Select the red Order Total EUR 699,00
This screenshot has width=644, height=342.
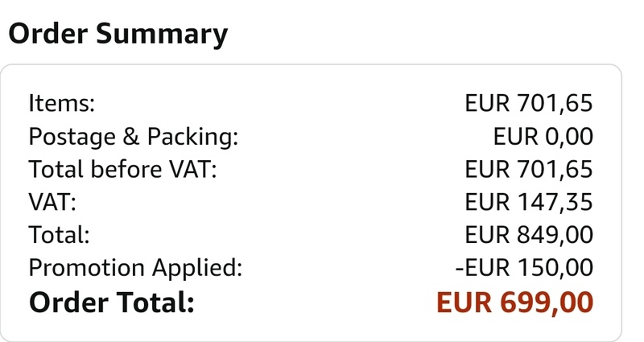click(x=514, y=303)
